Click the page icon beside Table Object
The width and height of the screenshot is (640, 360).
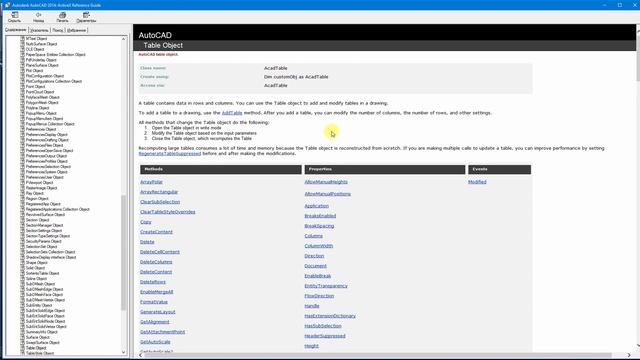[x=22, y=348]
